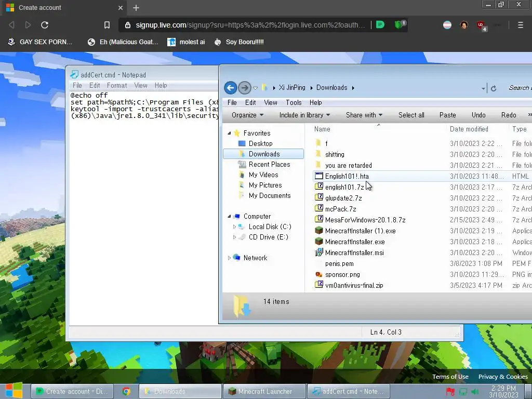Sort files by the Name column header
Viewport: 532px width, 399px height.
(322, 129)
